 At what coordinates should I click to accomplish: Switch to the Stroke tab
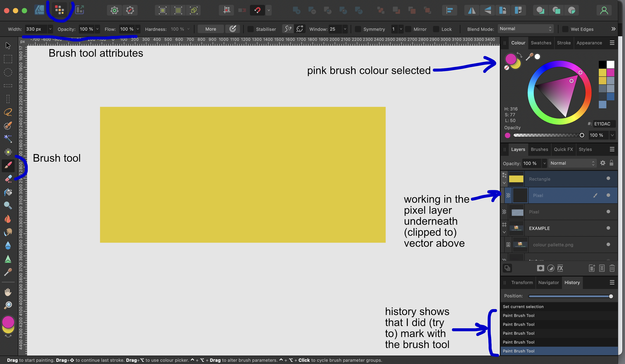click(x=564, y=43)
